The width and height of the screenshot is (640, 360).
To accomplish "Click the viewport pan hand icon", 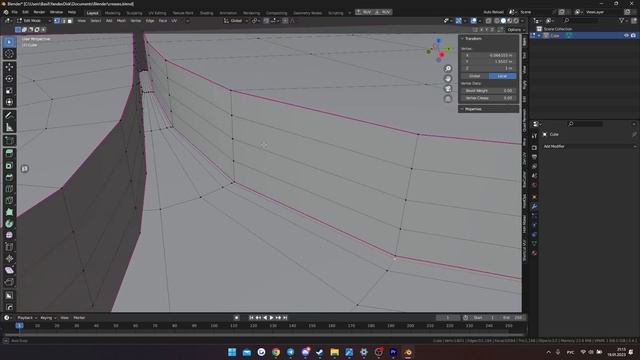I will click(x=448, y=79).
